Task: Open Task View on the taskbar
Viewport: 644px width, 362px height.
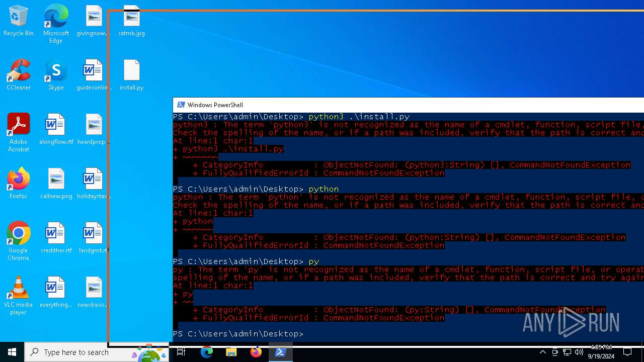Action: coord(181,352)
